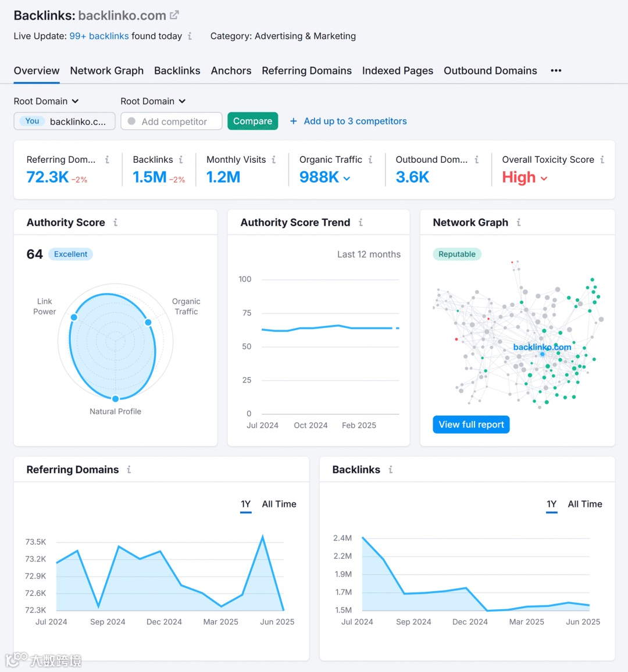Click info icon beside Monthly Visits
Image resolution: width=628 pixels, height=672 pixels.
(x=274, y=159)
